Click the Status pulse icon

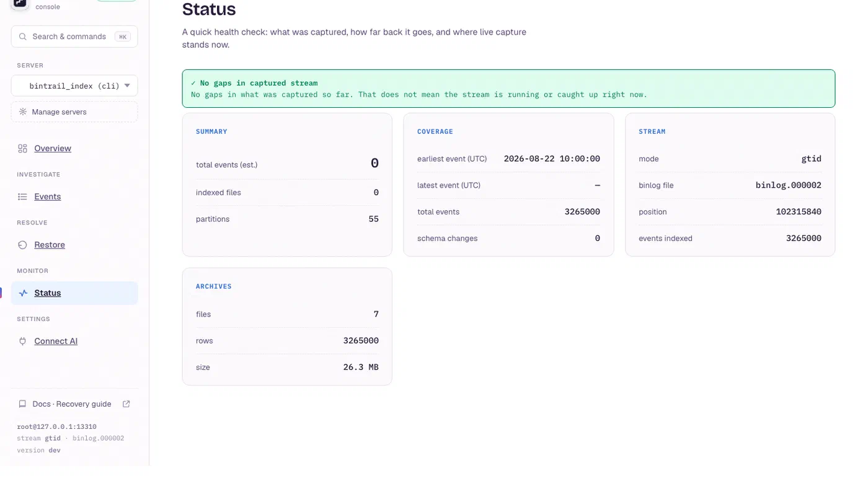pos(23,293)
